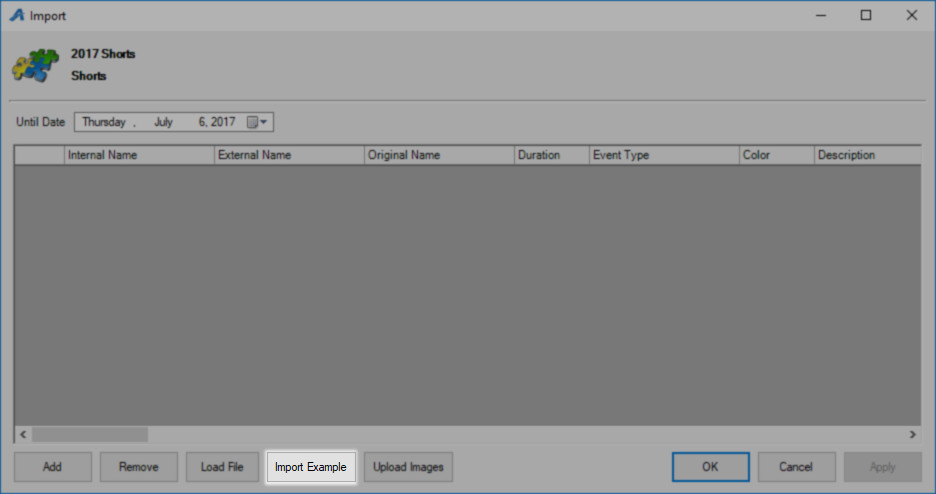Click the horizontal scrollbar left arrow

point(23,434)
